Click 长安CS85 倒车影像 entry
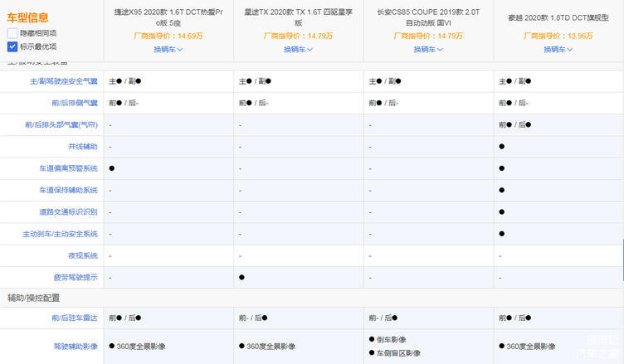624x364 pixels. click(x=388, y=339)
